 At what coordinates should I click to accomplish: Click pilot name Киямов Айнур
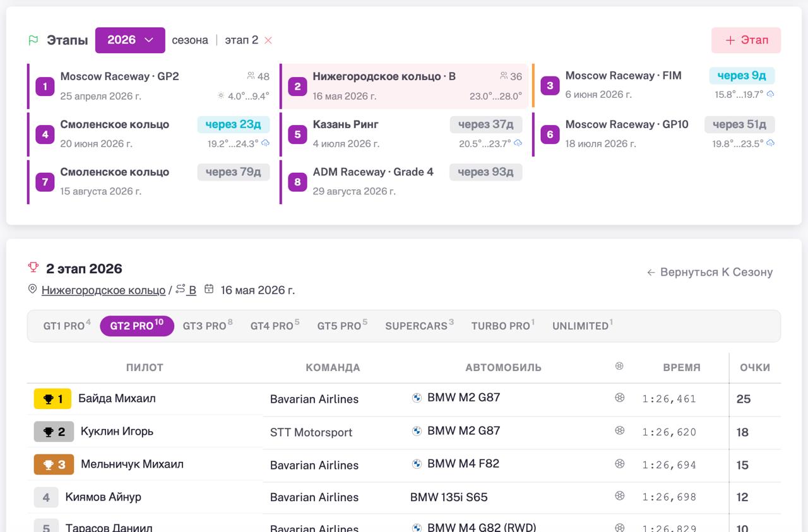104,497
